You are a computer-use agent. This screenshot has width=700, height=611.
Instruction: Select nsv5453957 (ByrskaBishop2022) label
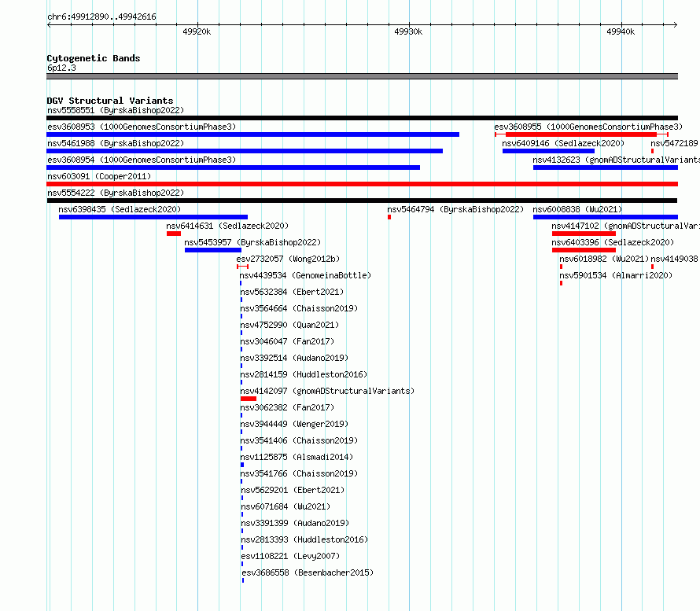tap(252, 242)
